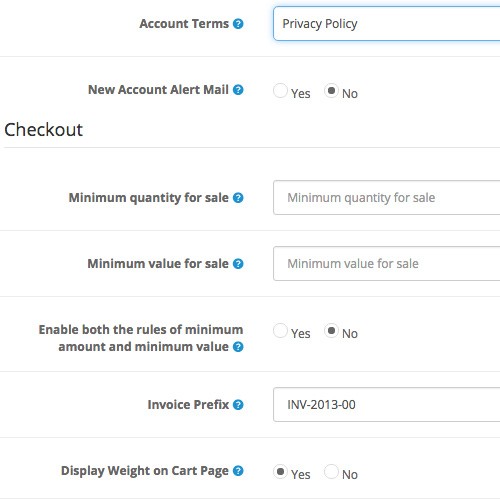Screen dimensions: 500x500
Task: Open the Account Terms Privacy Policy dropdown
Action: pyautogui.click(x=387, y=24)
